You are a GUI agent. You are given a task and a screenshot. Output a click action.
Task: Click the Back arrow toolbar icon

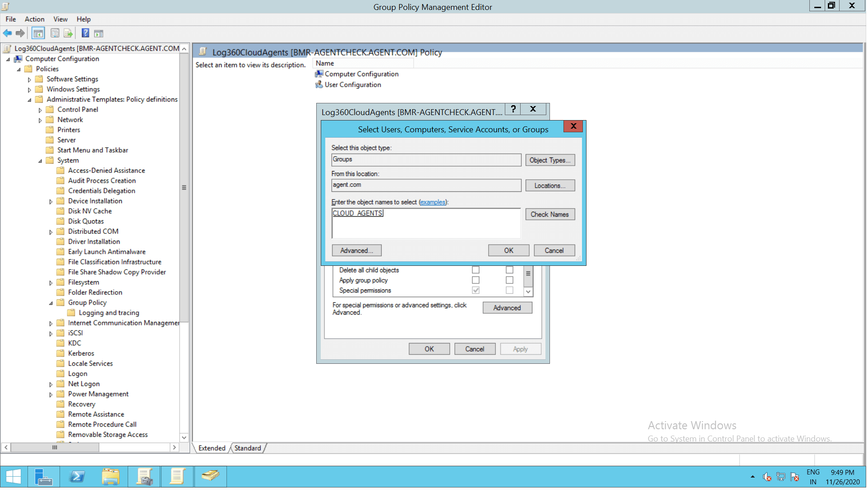pos(7,33)
